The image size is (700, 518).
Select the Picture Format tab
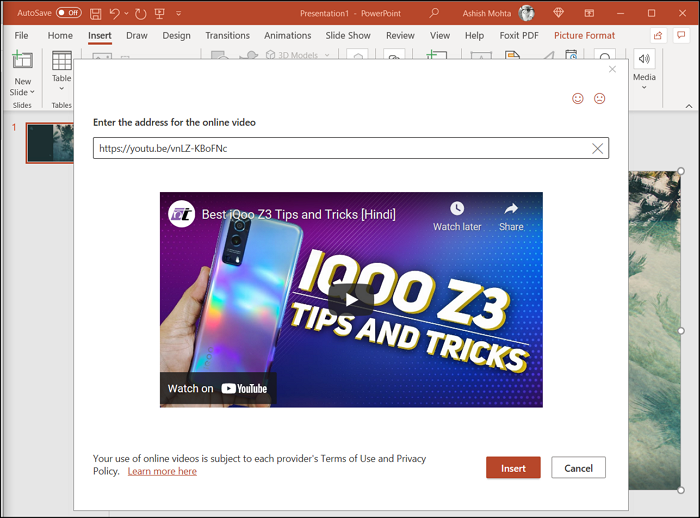coord(584,35)
